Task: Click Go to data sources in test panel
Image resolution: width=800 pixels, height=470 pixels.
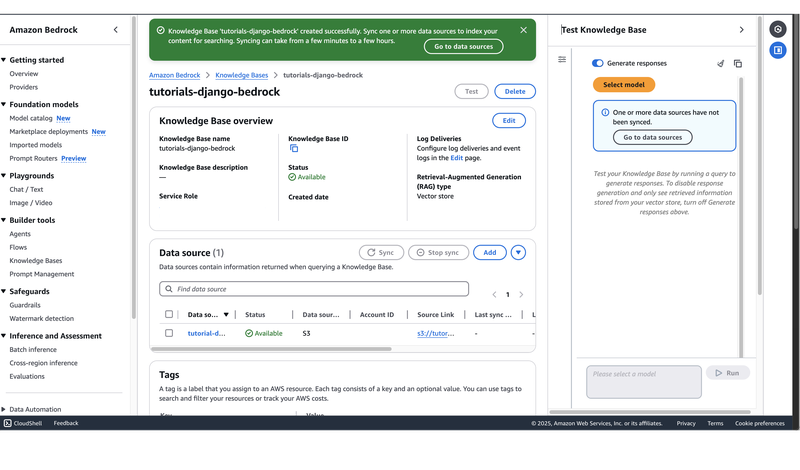Action: tap(653, 137)
